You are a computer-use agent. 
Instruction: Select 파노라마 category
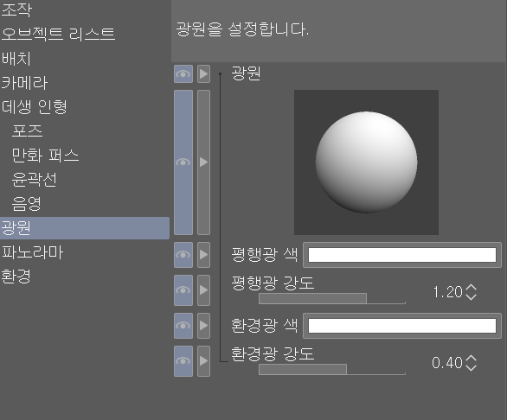pyautogui.click(x=32, y=252)
